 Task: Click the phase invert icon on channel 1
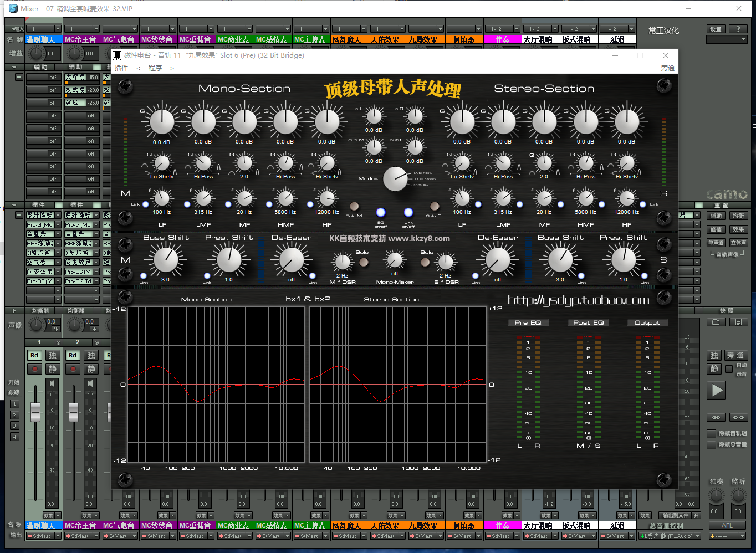(x=56, y=329)
